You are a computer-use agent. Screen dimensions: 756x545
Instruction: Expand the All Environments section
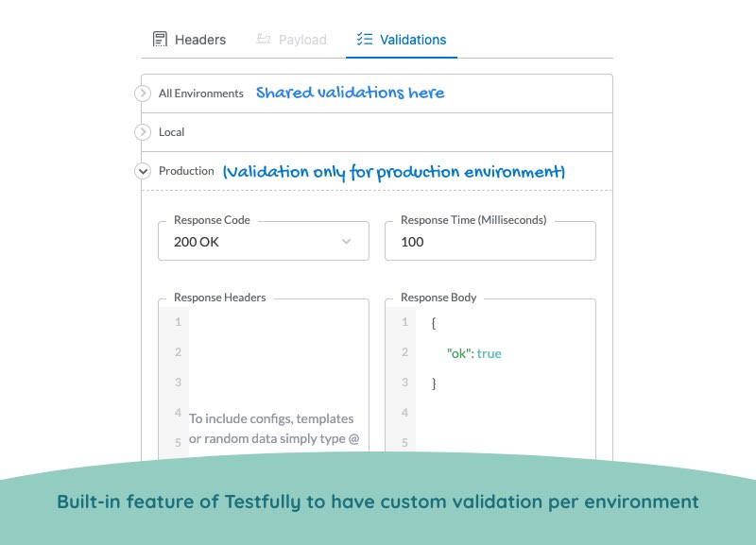tap(143, 93)
